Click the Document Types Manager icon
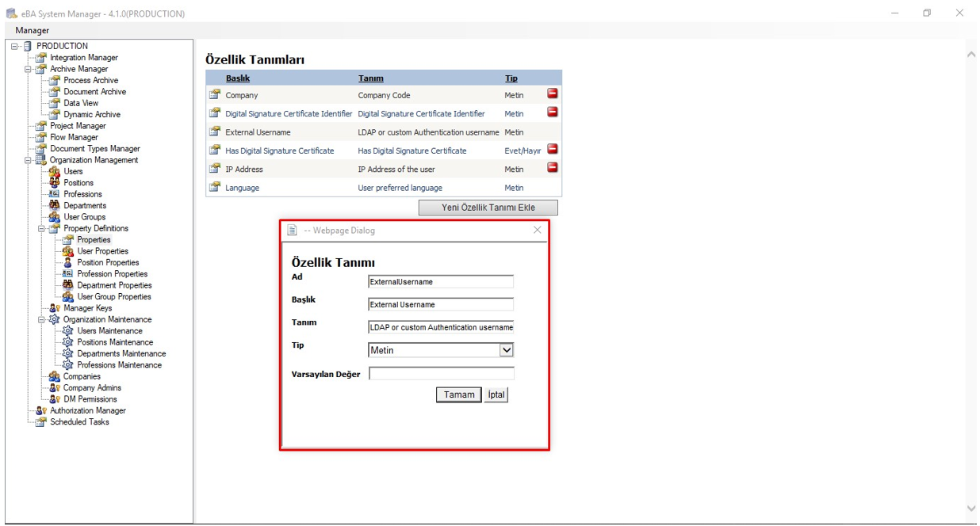This screenshot has width=980, height=526. click(x=40, y=149)
